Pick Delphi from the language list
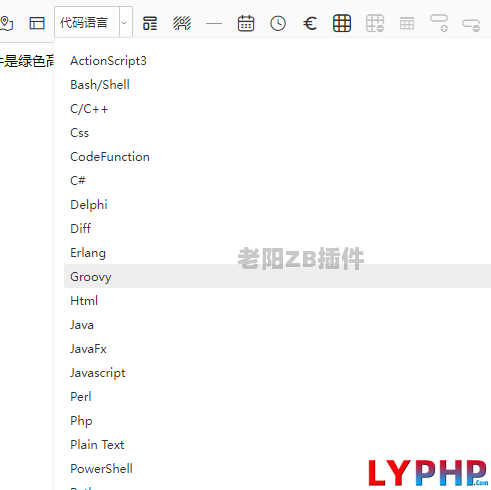The height and width of the screenshot is (490, 491). (277, 205)
